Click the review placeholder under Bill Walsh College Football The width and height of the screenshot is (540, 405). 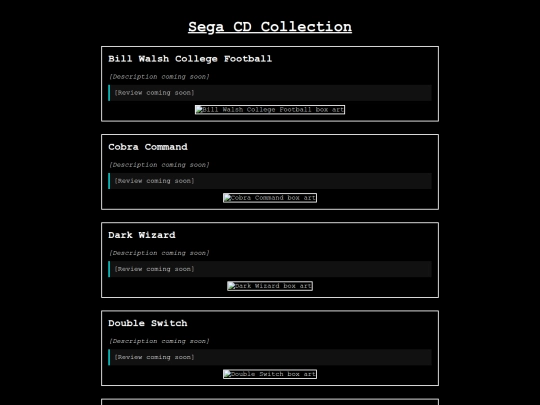point(270,93)
